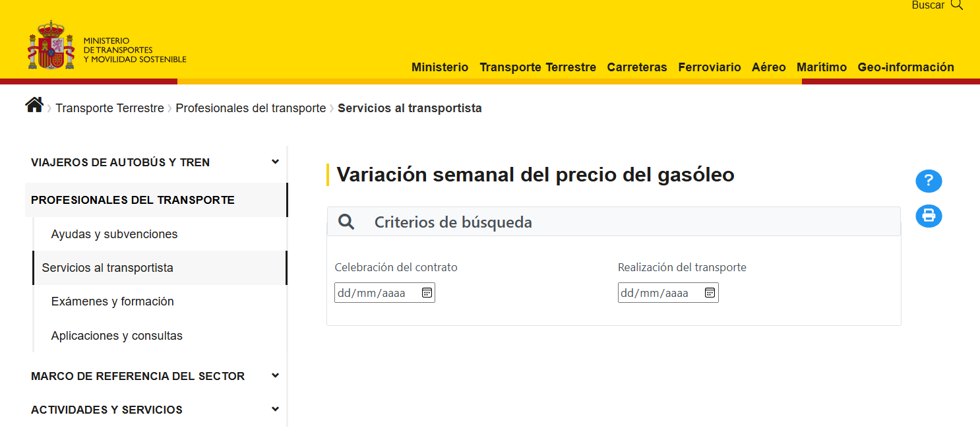Open Exámenes y formación sidebar link

[112, 301]
